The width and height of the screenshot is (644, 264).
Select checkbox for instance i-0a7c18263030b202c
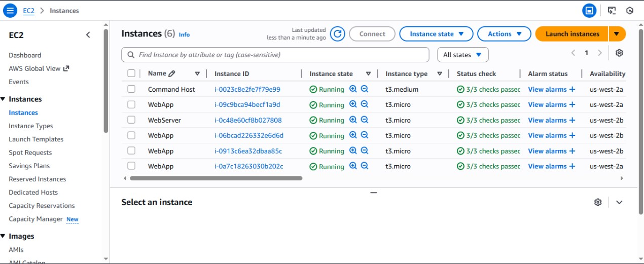point(131,166)
